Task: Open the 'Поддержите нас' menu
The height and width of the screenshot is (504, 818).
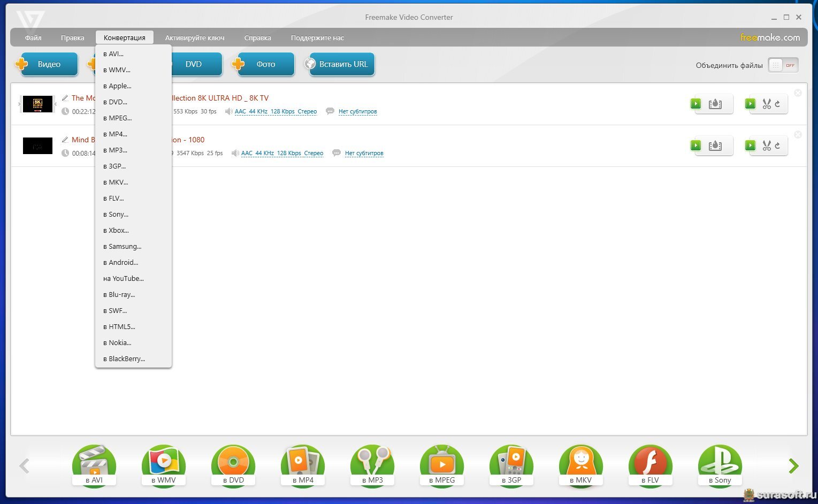Action: tap(317, 37)
